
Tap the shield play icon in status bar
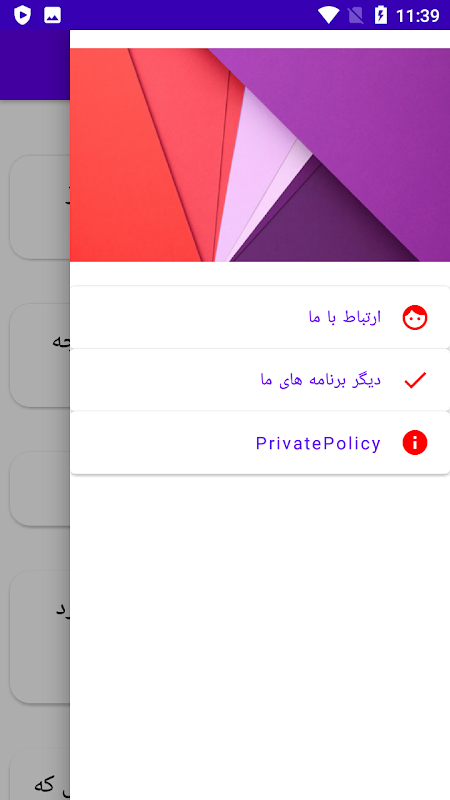point(22,15)
